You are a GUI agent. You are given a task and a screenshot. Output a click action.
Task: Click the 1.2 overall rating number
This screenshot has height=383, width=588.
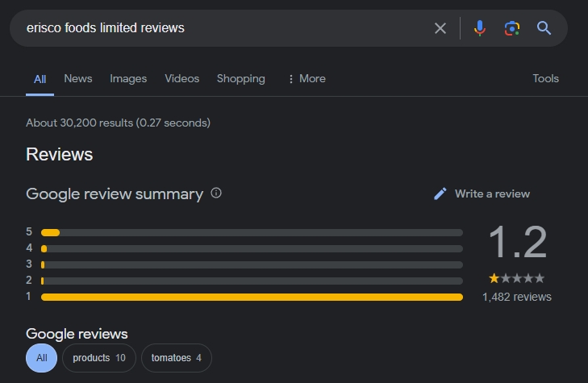coord(517,242)
